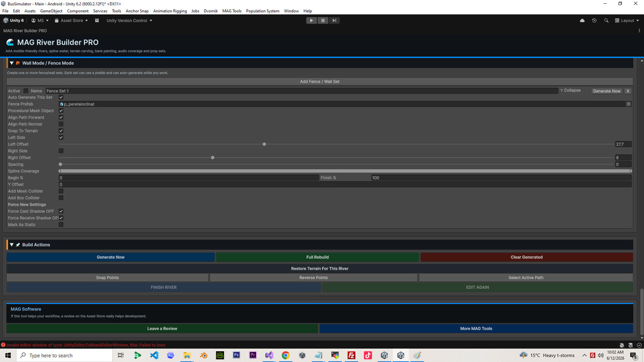Open the Undo History clock icon

(594, 20)
